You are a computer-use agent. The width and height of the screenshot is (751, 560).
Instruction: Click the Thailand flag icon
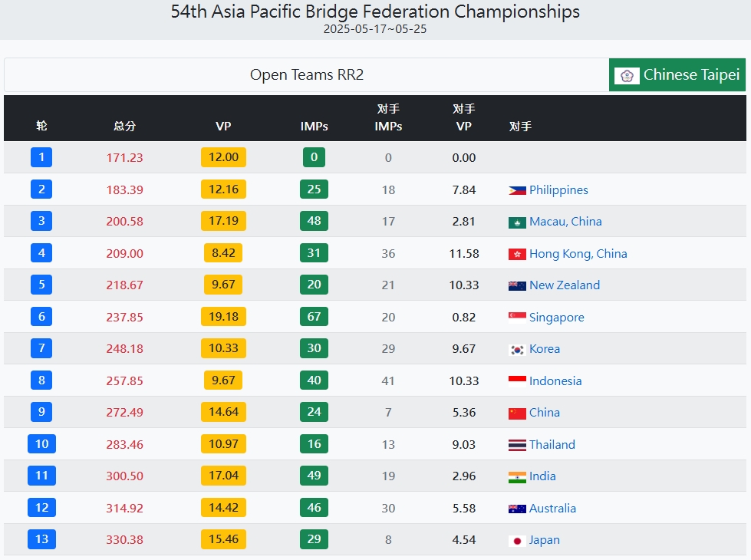pos(517,445)
